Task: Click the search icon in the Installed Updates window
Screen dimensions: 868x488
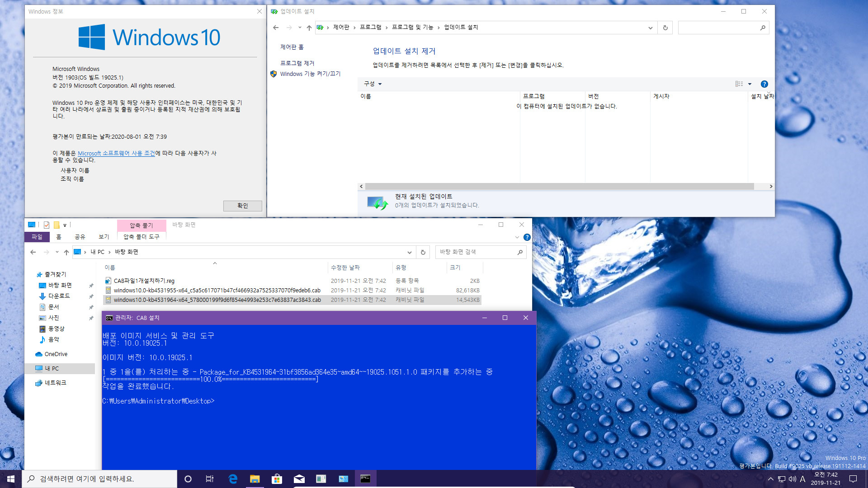Action: (x=763, y=28)
